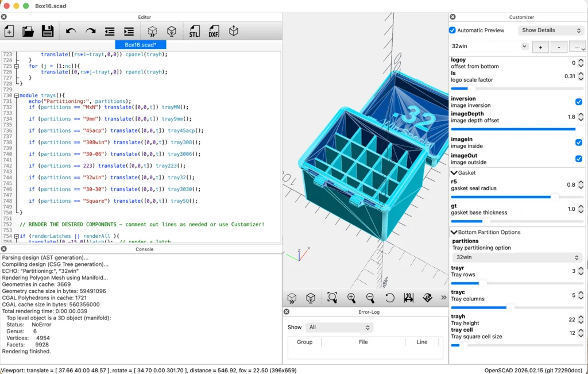Collapse the Gasket section
Image resolution: width=588 pixels, height=374 pixels.
click(455, 172)
